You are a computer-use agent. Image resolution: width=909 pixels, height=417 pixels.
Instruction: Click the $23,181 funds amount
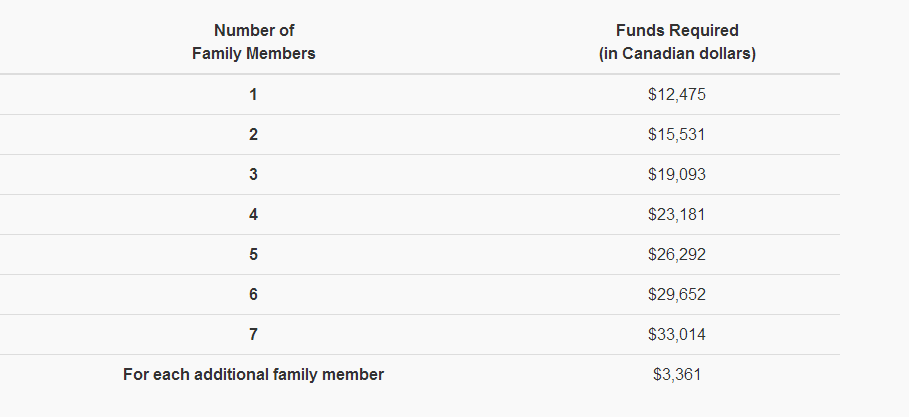point(677,215)
